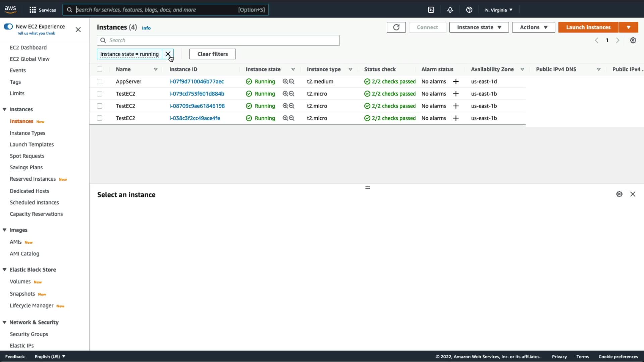Click the help question mark icon
Screen dimensions: 644x362
469,10
